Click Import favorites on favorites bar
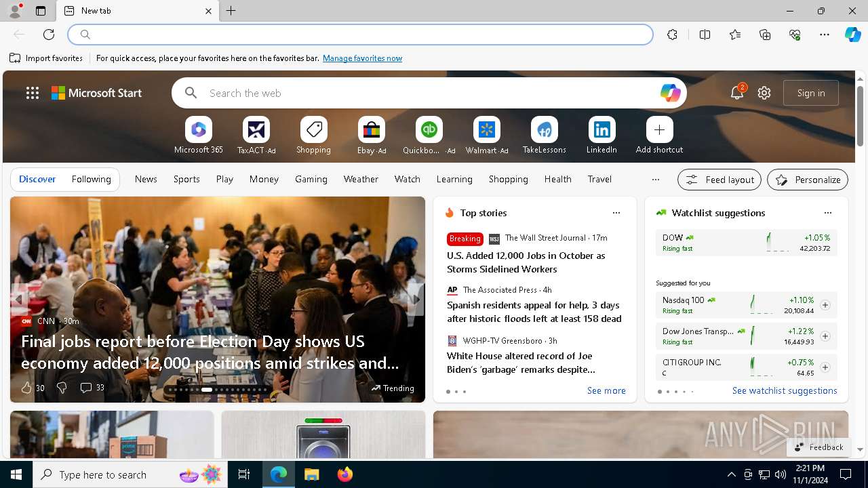 [46, 58]
